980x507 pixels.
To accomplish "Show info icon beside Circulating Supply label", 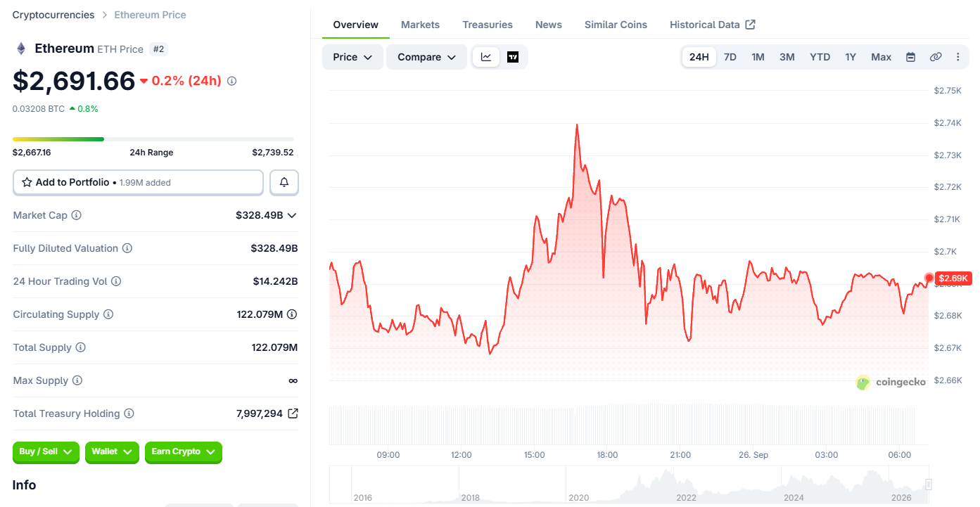I will tap(108, 314).
